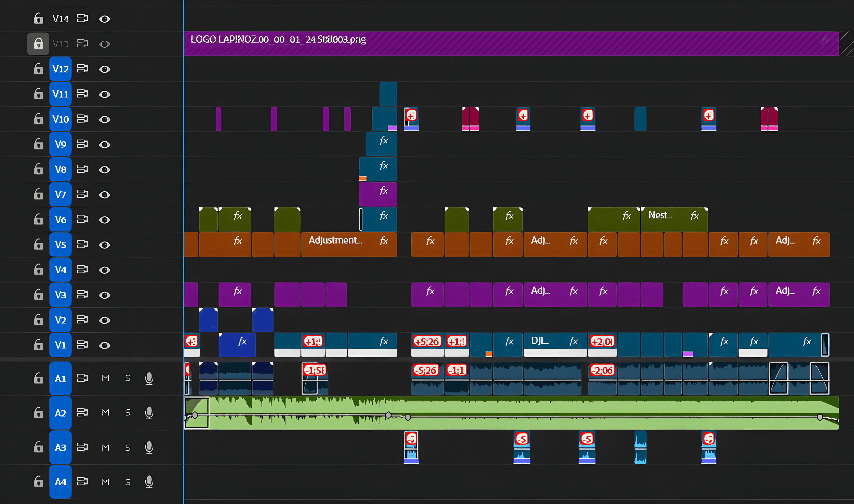Toggle lock on track V12
The image size is (854, 504).
[38, 69]
